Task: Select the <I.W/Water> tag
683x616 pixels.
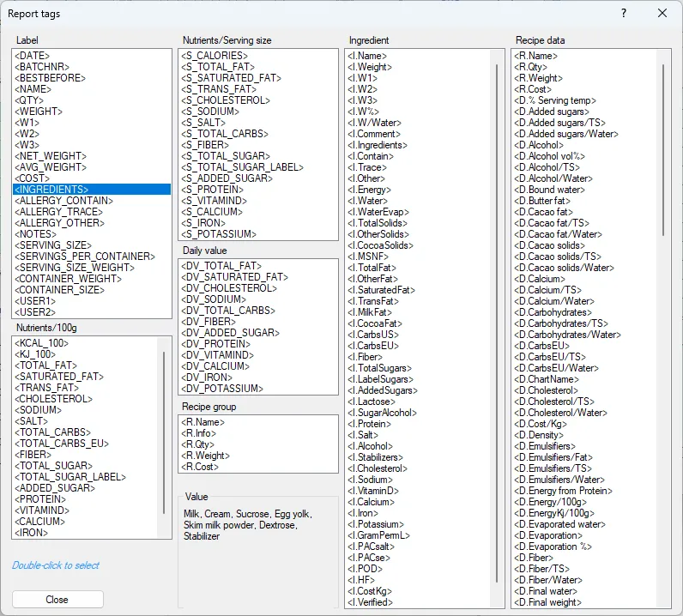Action: coord(374,123)
